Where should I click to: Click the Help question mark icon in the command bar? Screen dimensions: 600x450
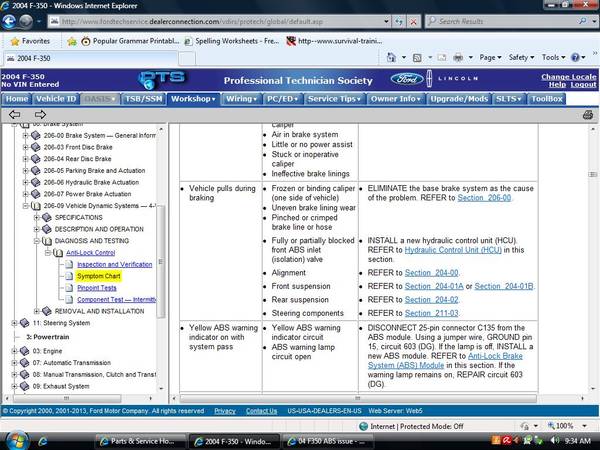(575, 58)
